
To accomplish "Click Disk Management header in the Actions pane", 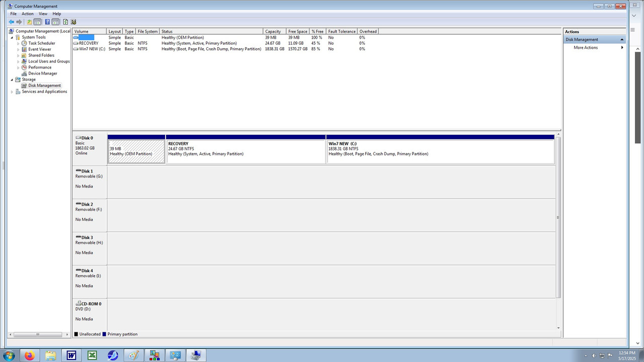I will [582, 39].
